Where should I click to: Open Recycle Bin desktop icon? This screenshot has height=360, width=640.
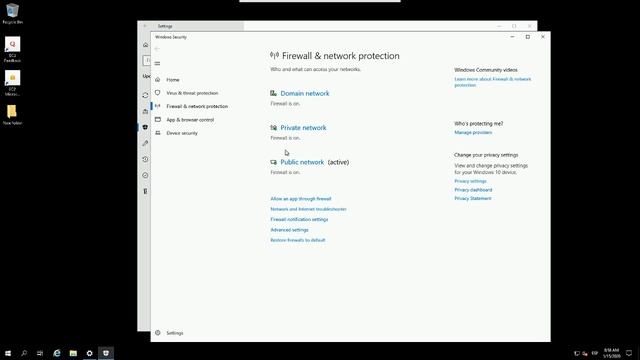click(12, 13)
